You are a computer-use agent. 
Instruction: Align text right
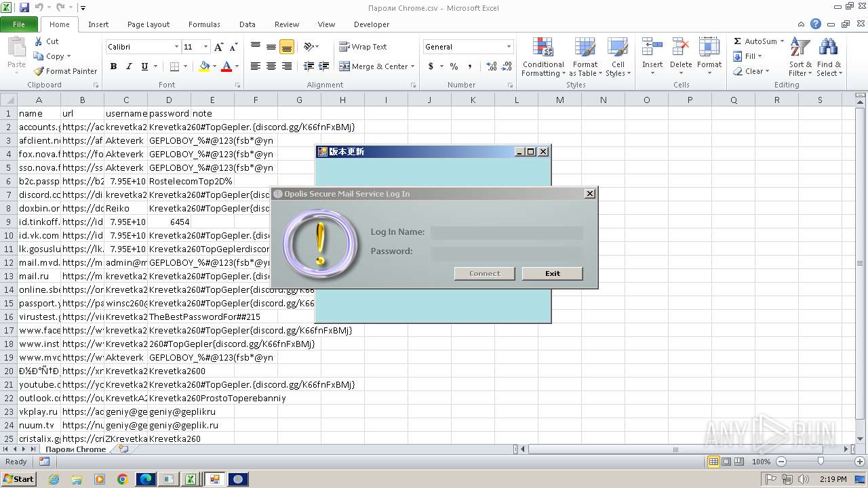(x=287, y=66)
